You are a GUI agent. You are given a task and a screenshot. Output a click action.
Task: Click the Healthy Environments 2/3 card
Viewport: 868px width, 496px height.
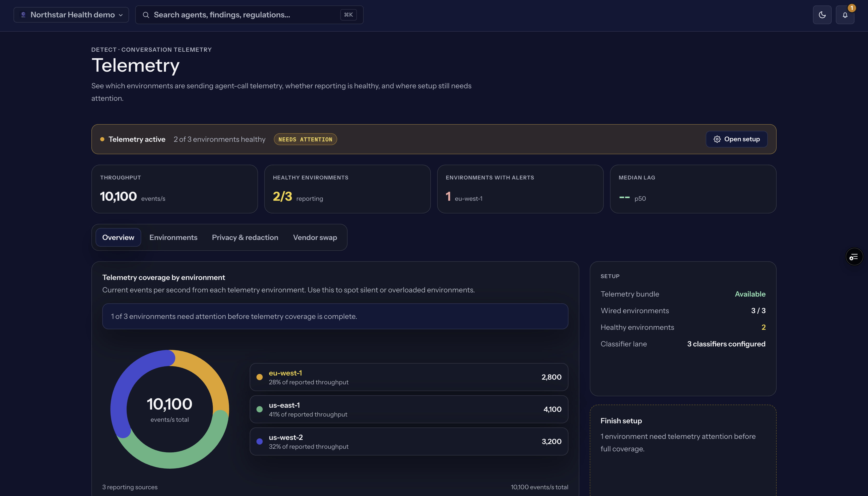(347, 189)
